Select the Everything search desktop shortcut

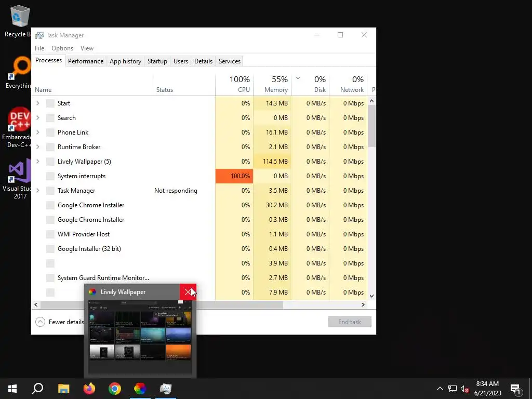[x=19, y=73]
